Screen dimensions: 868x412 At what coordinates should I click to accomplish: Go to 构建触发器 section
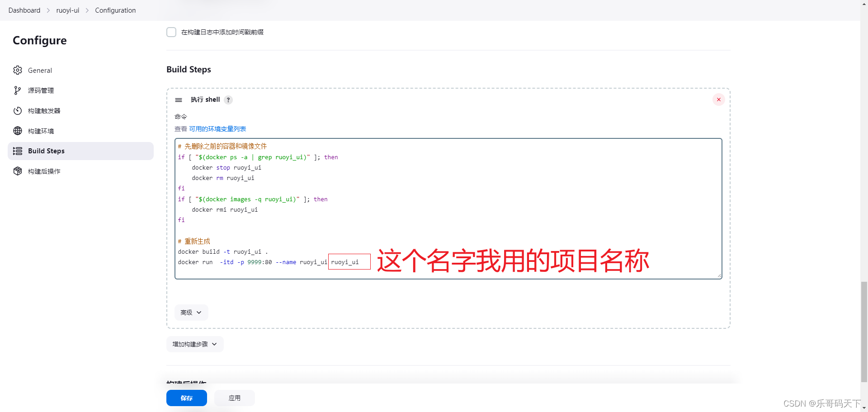pyautogui.click(x=80, y=111)
